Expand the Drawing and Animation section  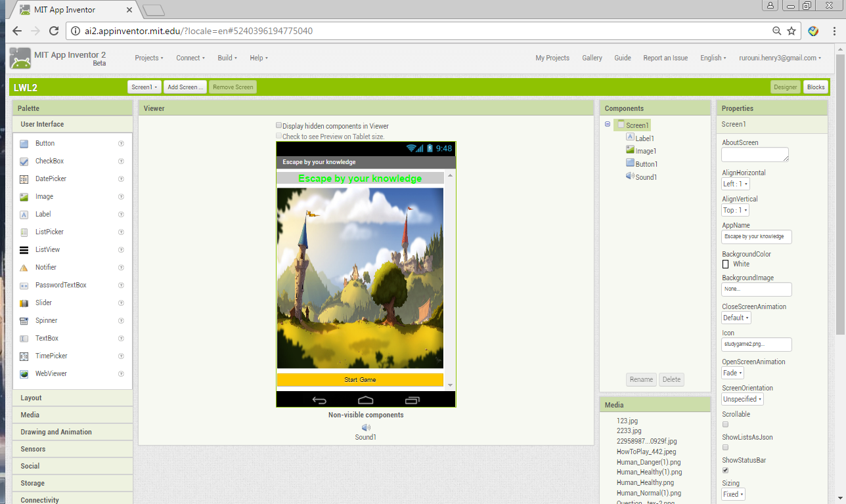(72, 432)
